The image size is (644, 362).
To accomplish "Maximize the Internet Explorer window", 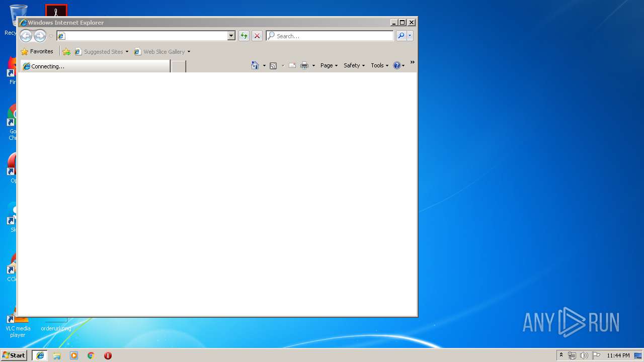I will click(402, 22).
